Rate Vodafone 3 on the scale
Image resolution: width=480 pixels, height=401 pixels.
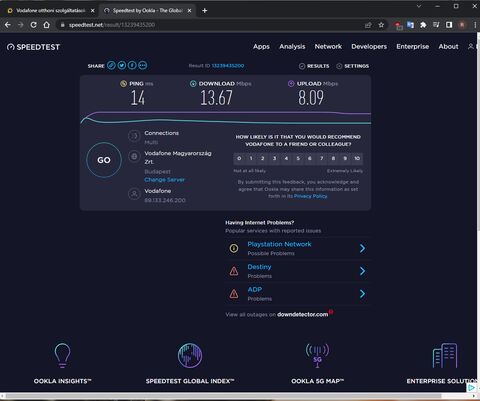click(x=274, y=158)
